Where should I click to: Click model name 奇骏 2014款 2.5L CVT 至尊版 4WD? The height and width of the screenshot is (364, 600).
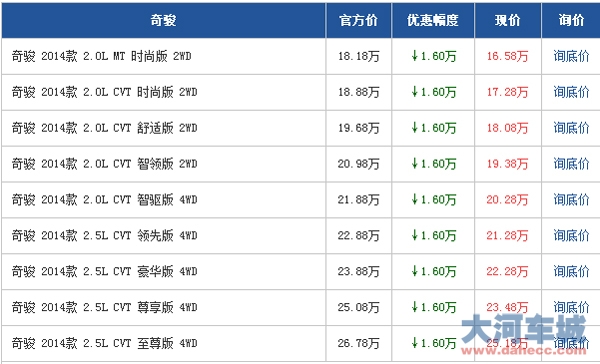pyautogui.click(x=104, y=343)
